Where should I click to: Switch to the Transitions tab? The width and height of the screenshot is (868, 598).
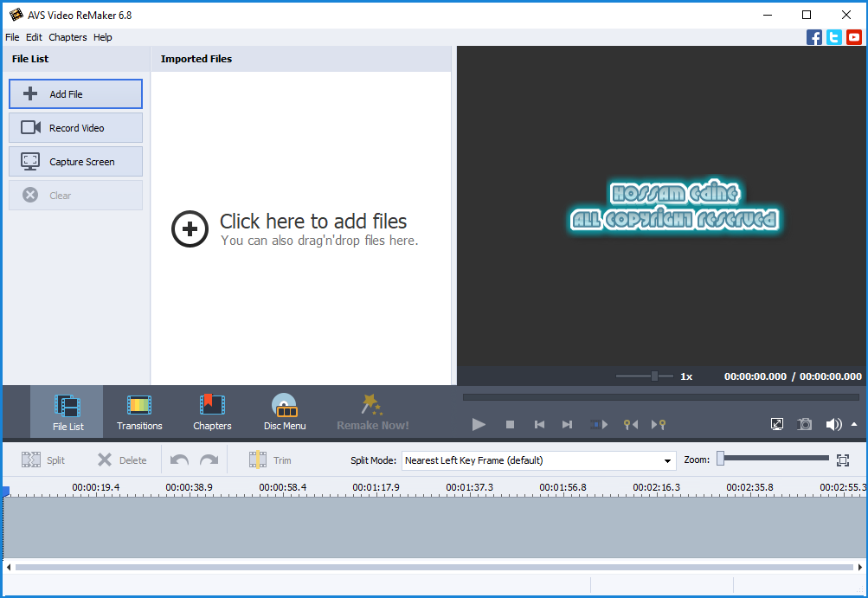[x=139, y=412]
